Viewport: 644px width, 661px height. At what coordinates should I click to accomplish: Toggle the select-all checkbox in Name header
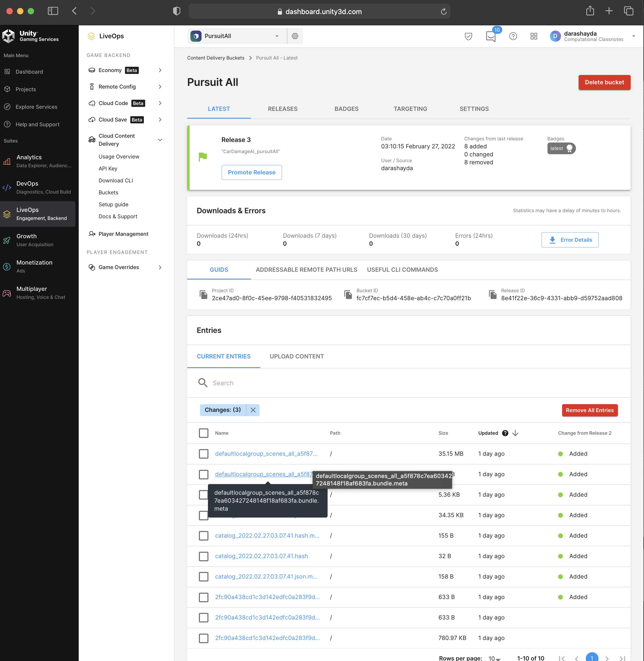point(204,433)
